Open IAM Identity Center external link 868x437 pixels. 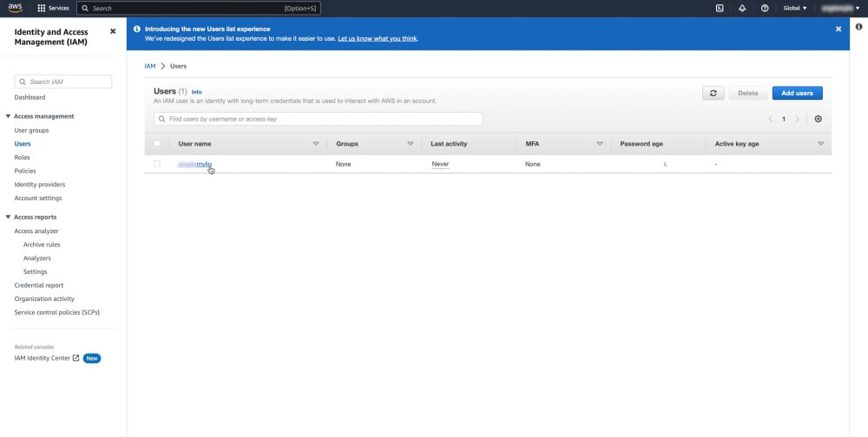(47, 358)
